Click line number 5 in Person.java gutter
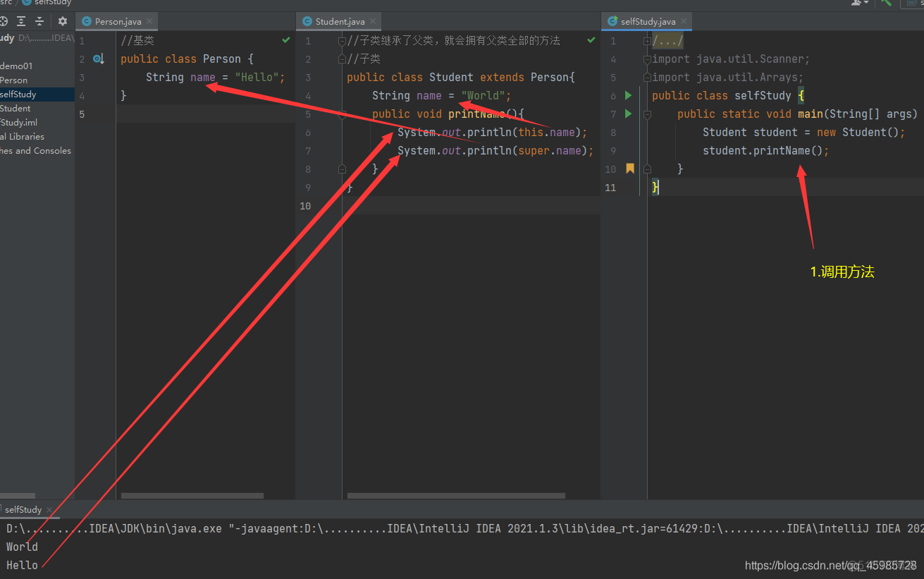The width and height of the screenshot is (924, 579). coord(82,114)
